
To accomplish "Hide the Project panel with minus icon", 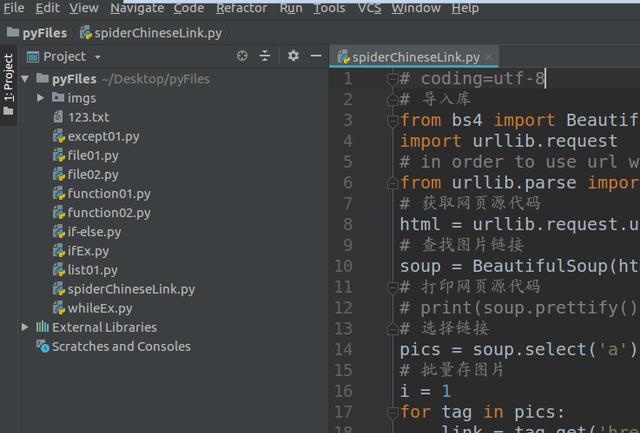I will (316, 56).
